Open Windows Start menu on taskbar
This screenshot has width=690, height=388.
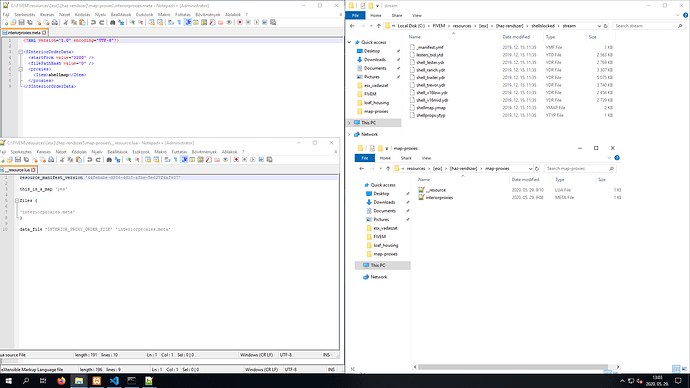click(x=8, y=381)
